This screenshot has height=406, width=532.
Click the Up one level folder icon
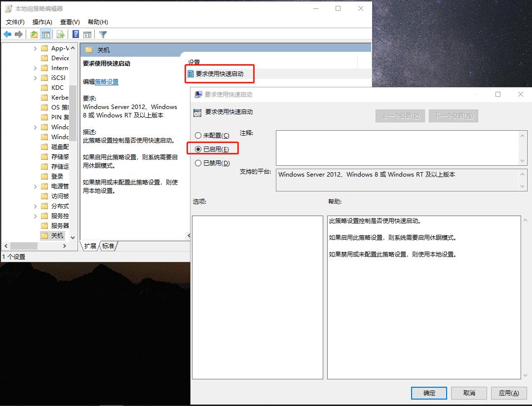[33, 34]
